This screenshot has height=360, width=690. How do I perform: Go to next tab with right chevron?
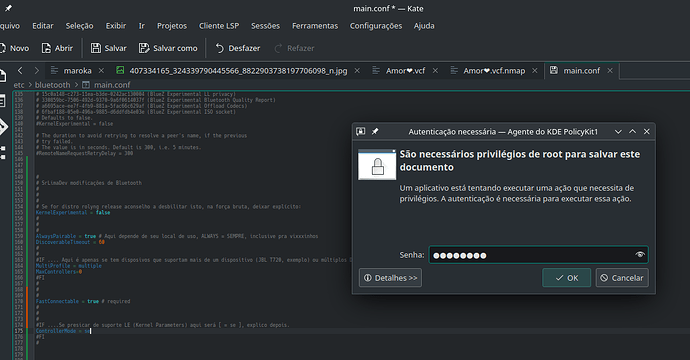(x=37, y=70)
